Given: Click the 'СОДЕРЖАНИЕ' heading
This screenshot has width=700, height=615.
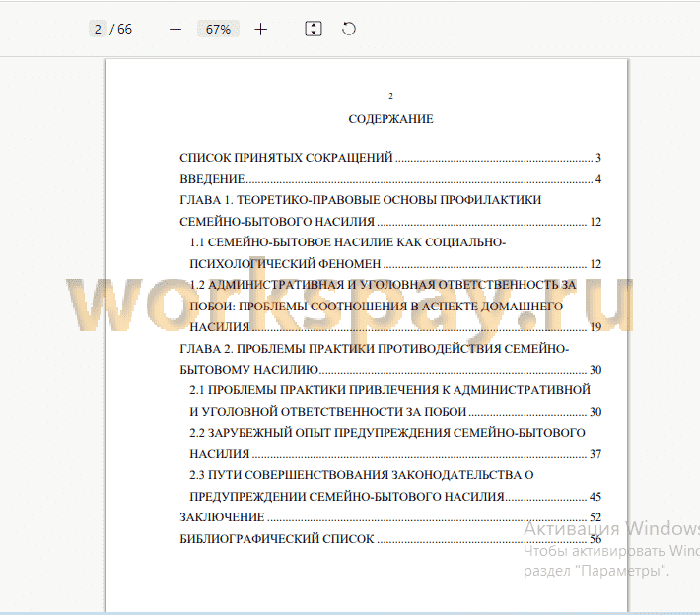Looking at the screenshot, I should 390,119.
